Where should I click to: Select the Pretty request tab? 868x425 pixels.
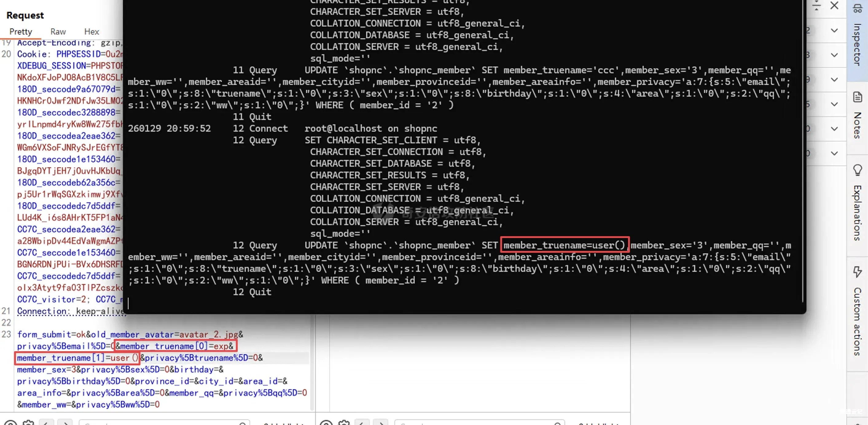click(21, 32)
